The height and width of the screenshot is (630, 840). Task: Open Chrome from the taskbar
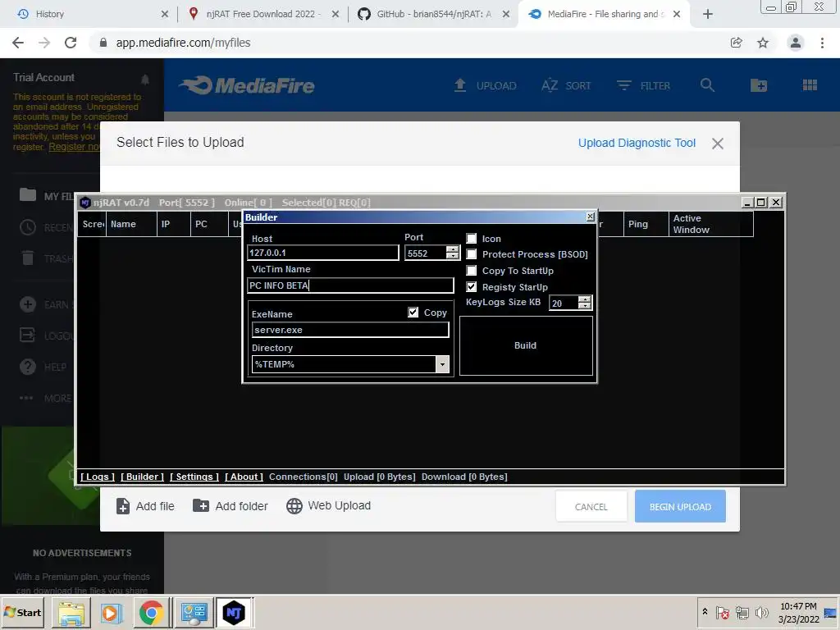click(x=152, y=613)
